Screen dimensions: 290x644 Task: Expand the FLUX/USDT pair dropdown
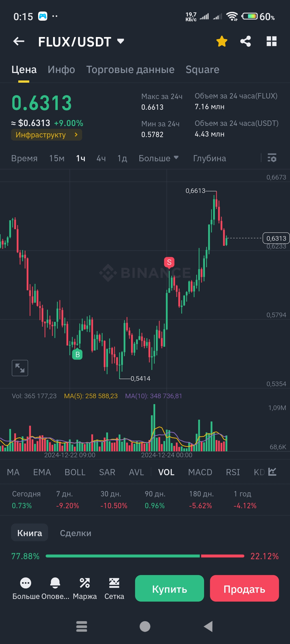(121, 41)
